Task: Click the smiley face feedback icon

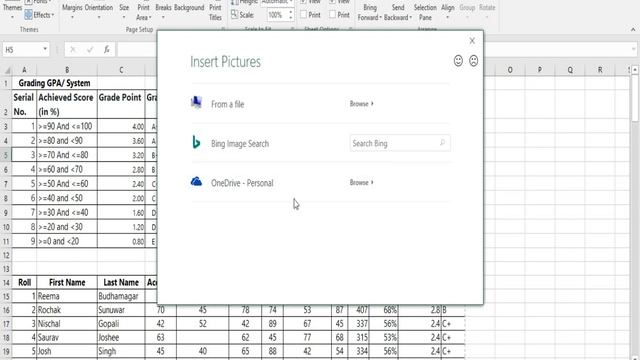Action: point(458,61)
